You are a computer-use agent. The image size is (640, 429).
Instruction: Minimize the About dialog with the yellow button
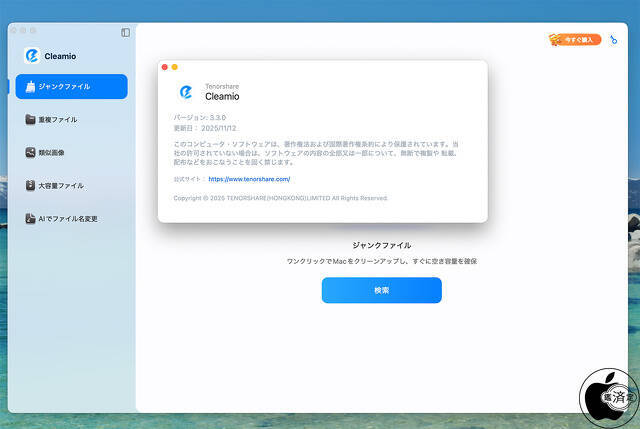coord(175,67)
